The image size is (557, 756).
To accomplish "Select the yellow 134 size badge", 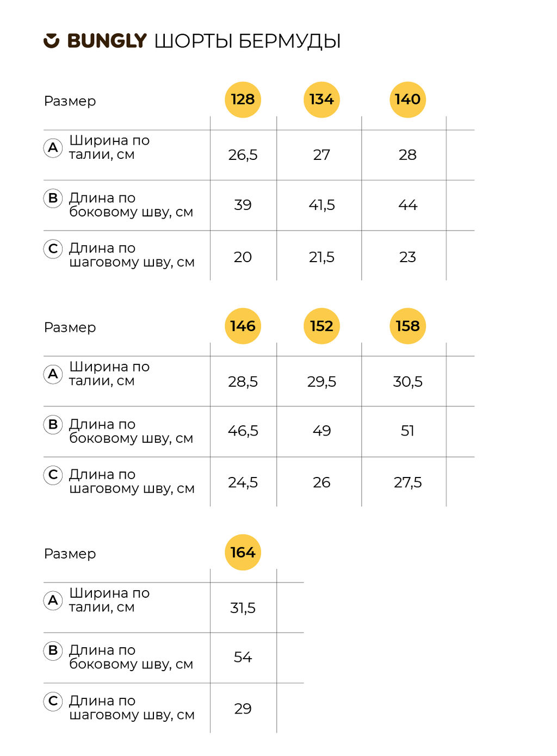I will [x=321, y=100].
